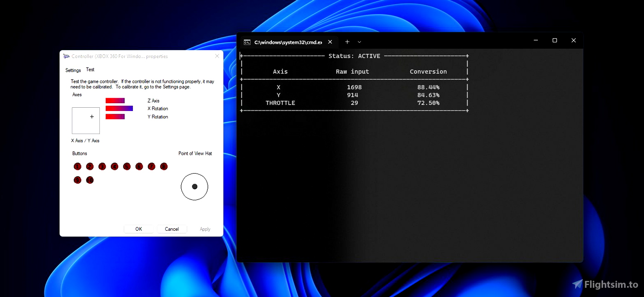The height and width of the screenshot is (297, 644).
Task: Select the Test tab
Action: pyautogui.click(x=90, y=70)
